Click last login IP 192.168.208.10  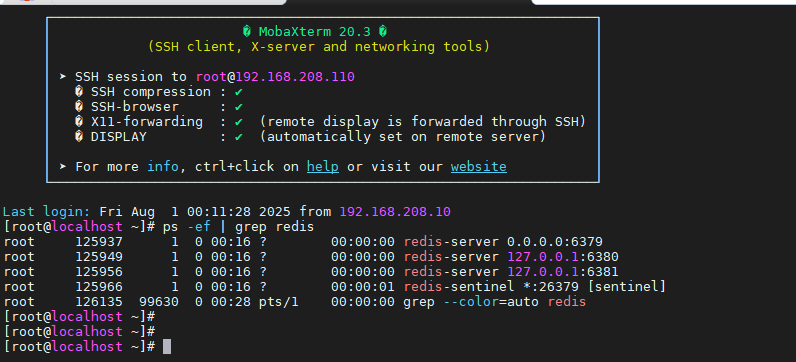[x=395, y=212]
